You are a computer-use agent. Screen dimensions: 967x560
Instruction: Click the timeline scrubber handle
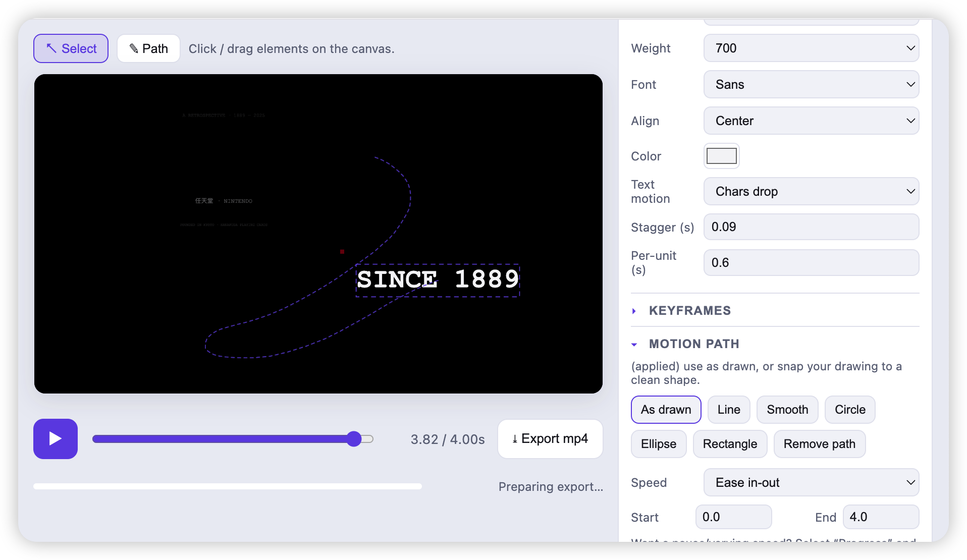(x=354, y=439)
